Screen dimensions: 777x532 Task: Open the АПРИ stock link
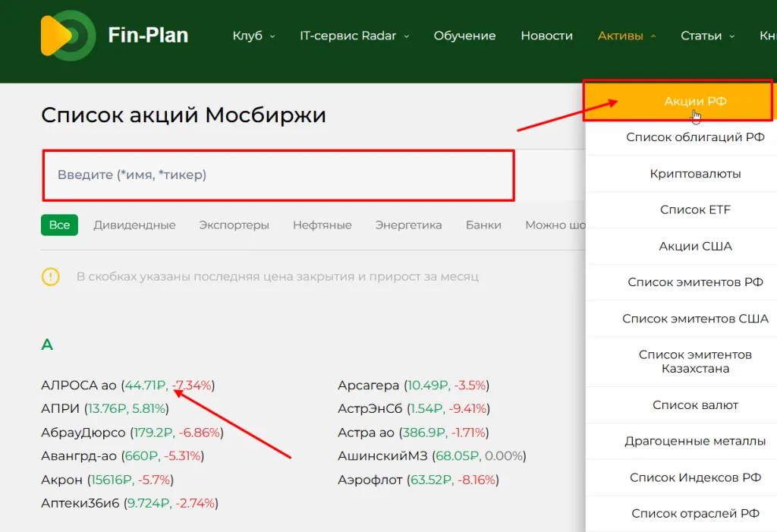[60, 408]
